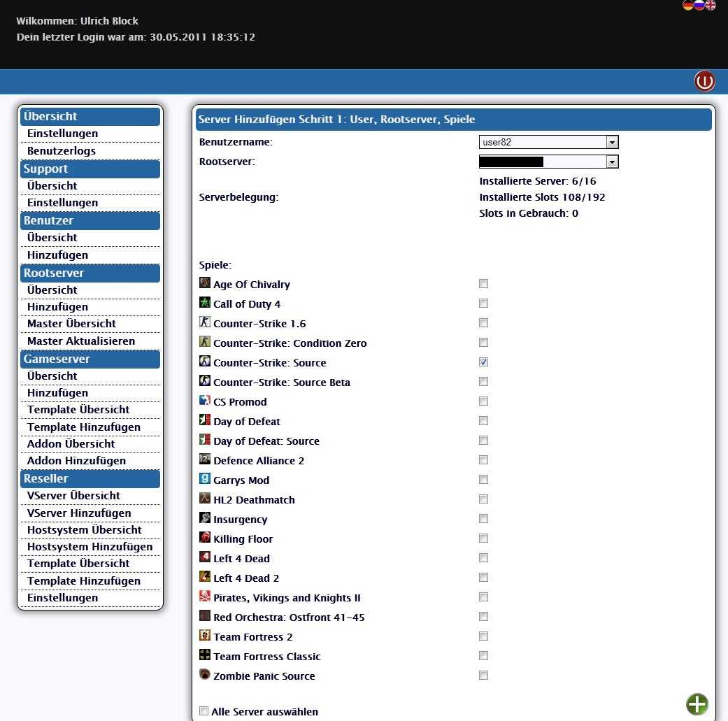Open Hostsystem Übersicht link
Image resolution: width=728 pixels, height=721 pixels.
pos(85,530)
